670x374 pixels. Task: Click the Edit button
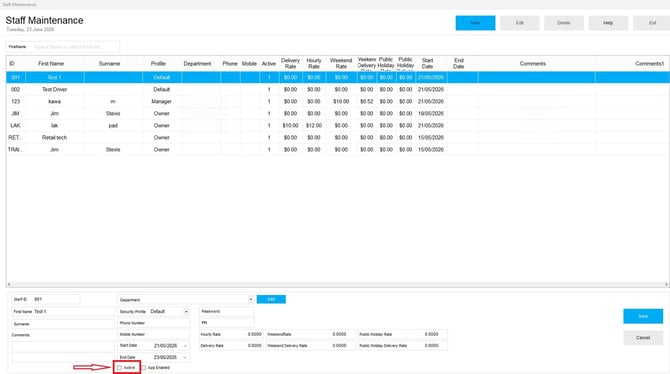[x=520, y=23]
